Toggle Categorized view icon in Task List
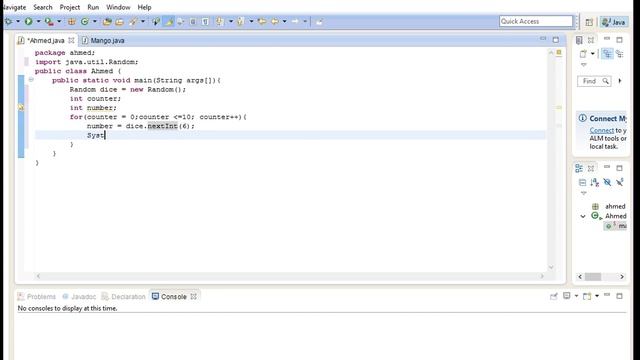The image size is (640, 360). pyautogui.click(x=607, y=54)
